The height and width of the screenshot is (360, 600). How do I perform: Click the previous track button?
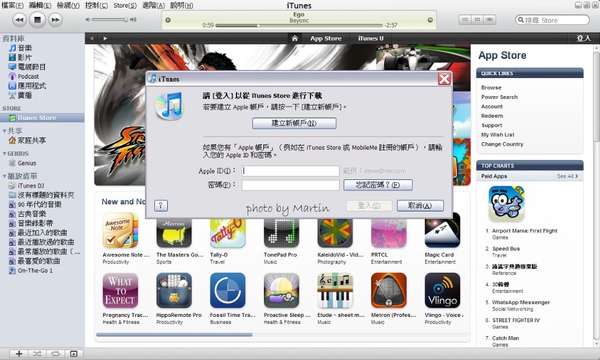click(19, 20)
